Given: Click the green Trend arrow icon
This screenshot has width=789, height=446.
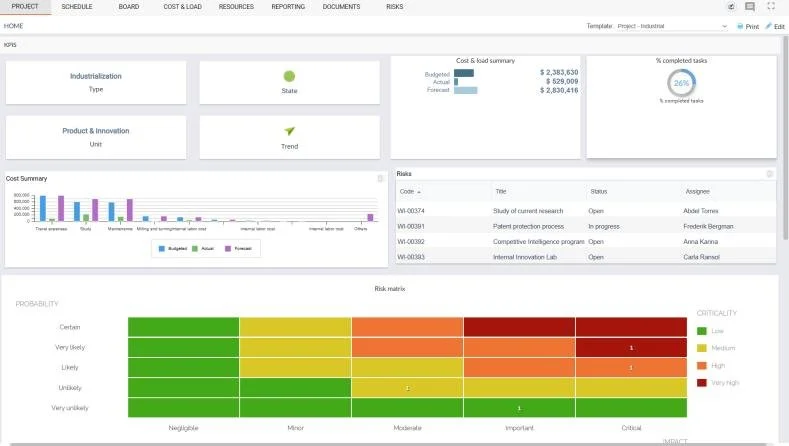Looking at the screenshot, I should [289, 131].
